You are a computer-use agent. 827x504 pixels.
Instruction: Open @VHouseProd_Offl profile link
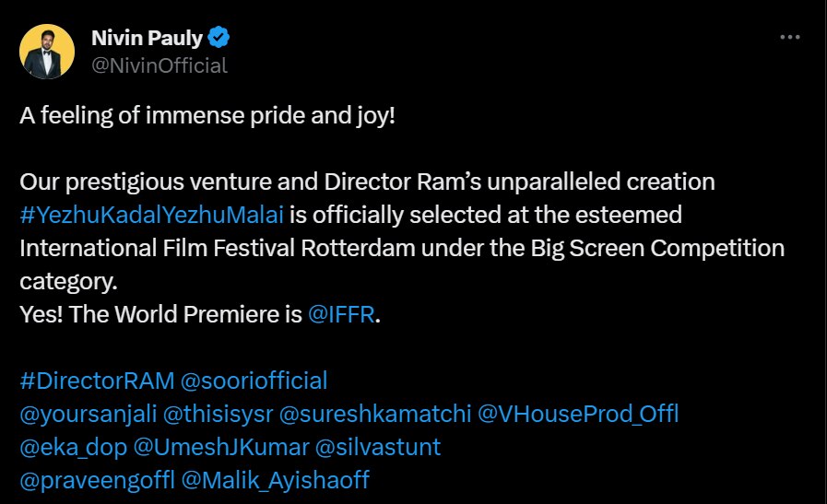[578, 414]
